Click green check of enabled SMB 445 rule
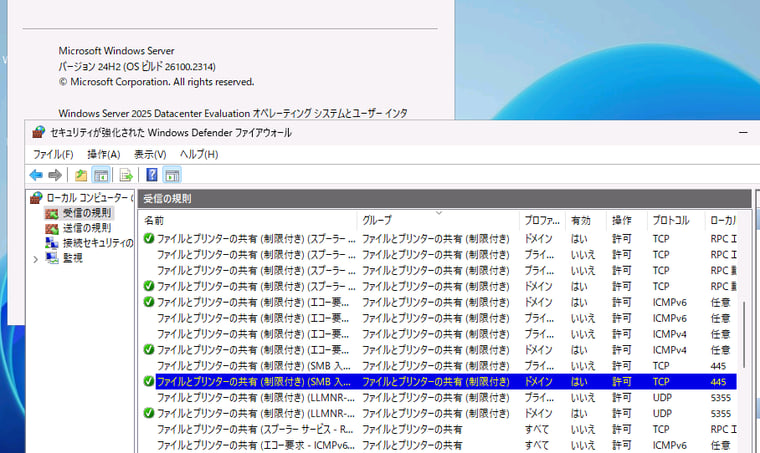760x453 pixels. (x=149, y=381)
